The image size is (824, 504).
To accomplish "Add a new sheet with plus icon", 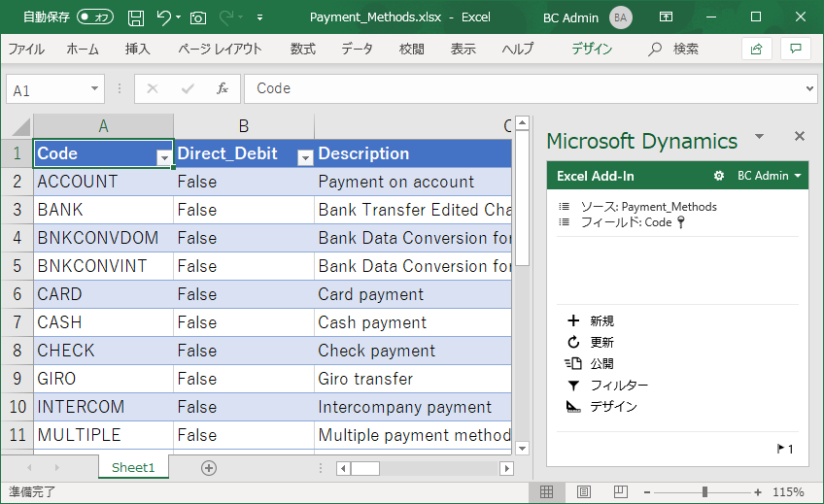I will (209, 468).
